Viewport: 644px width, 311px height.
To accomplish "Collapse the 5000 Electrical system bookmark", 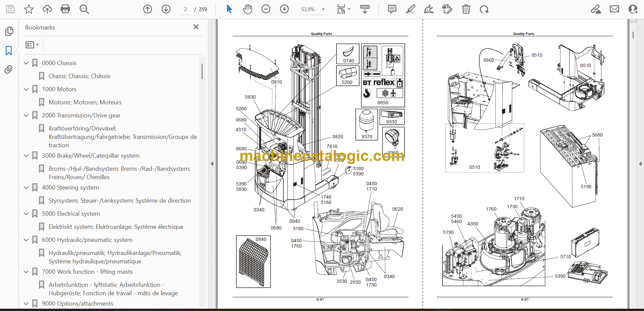I will click(x=26, y=213).
